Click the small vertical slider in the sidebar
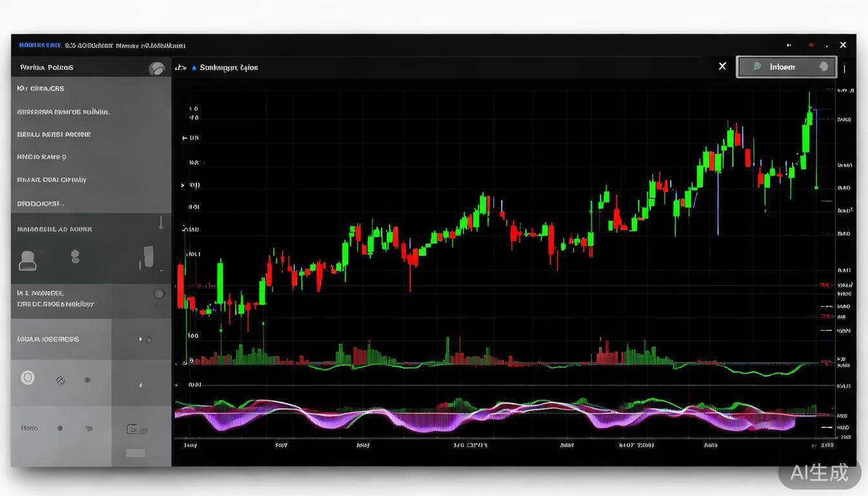868x496 pixels. coord(160,223)
